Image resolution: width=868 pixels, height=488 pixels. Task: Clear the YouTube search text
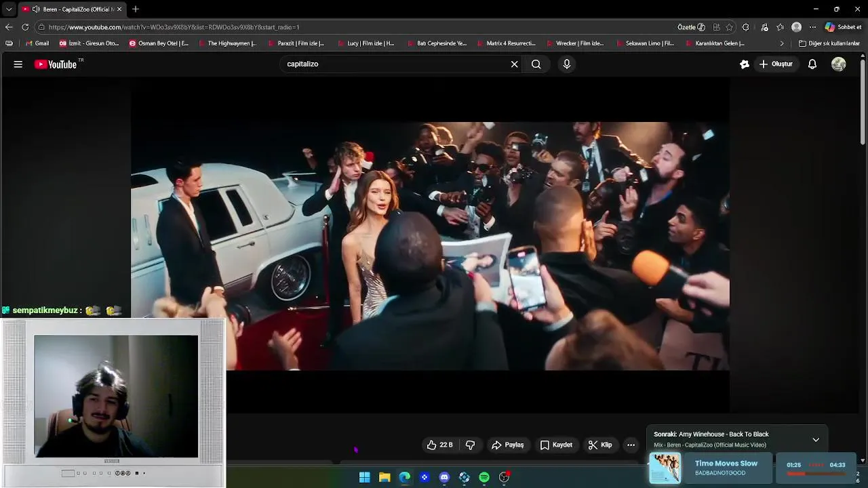tap(515, 64)
